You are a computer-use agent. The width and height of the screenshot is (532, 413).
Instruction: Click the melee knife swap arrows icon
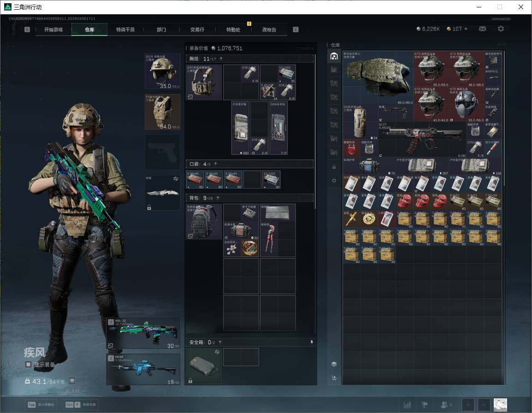tap(176, 179)
